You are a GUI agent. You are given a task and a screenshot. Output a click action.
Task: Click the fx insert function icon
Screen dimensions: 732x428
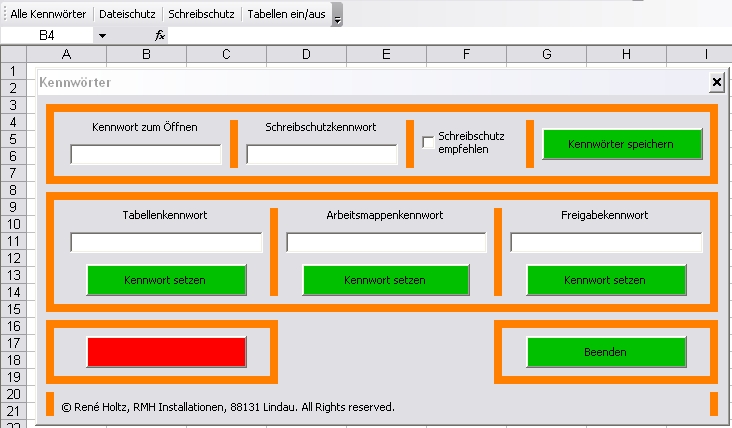pyautogui.click(x=160, y=35)
